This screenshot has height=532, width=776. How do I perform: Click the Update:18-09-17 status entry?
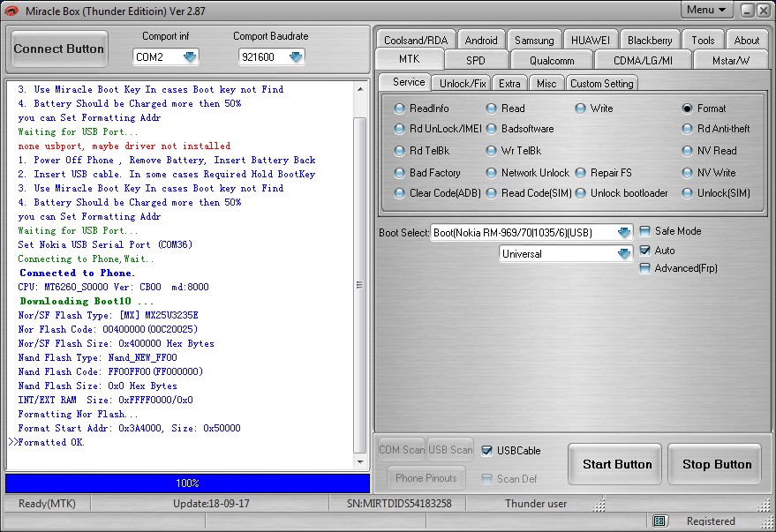[x=211, y=504]
